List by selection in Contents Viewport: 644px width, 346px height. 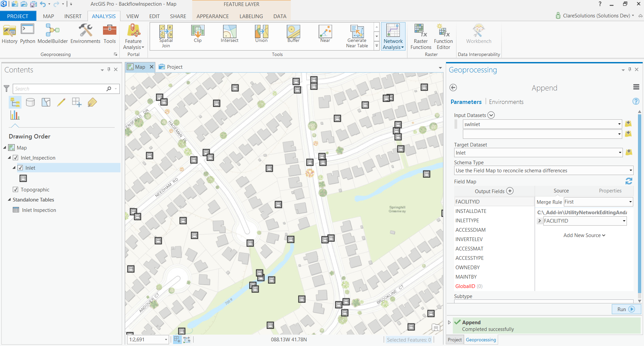coord(46,102)
